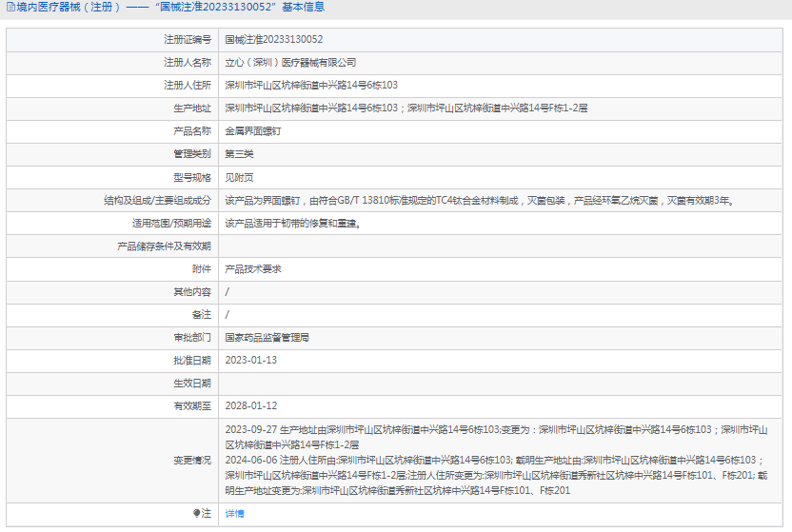The height and width of the screenshot is (532, 792).
Task: Click the document icon before the page title
Action: 10,7
